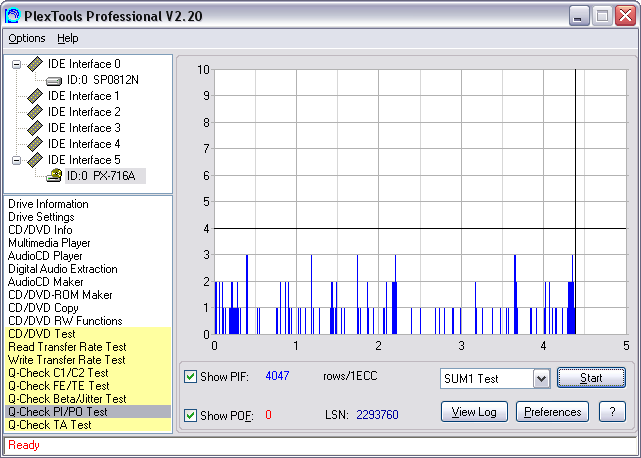Click the question mark help button
The image size is (641, 458).
(612, 412)
